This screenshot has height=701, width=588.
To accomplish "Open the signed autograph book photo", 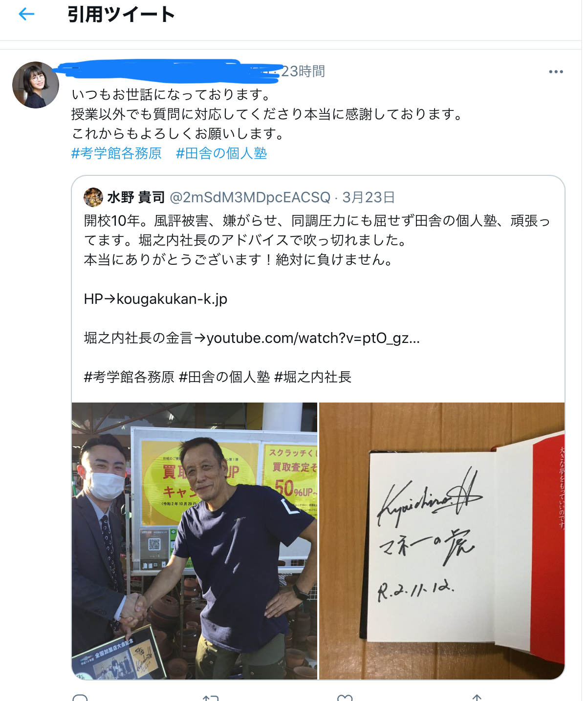I will pos(442,541).
